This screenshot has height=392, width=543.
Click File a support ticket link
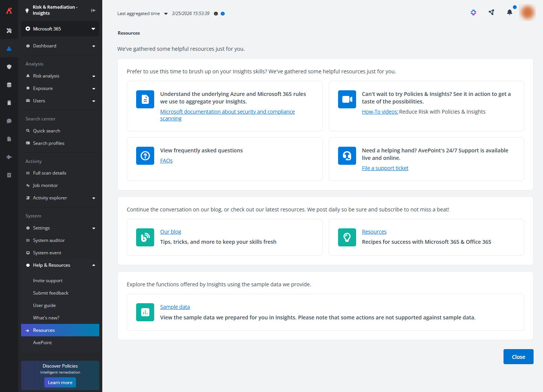(385, 168)
